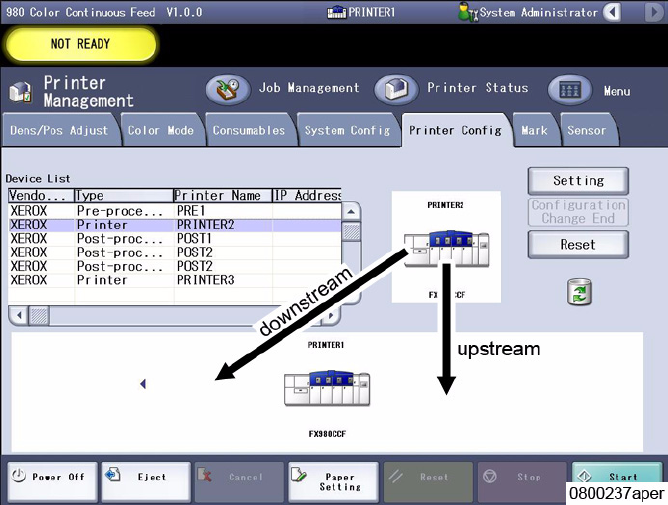Click the Type column header
The image size is (668, 505).
pyautogui.click(x=124, y=196)
